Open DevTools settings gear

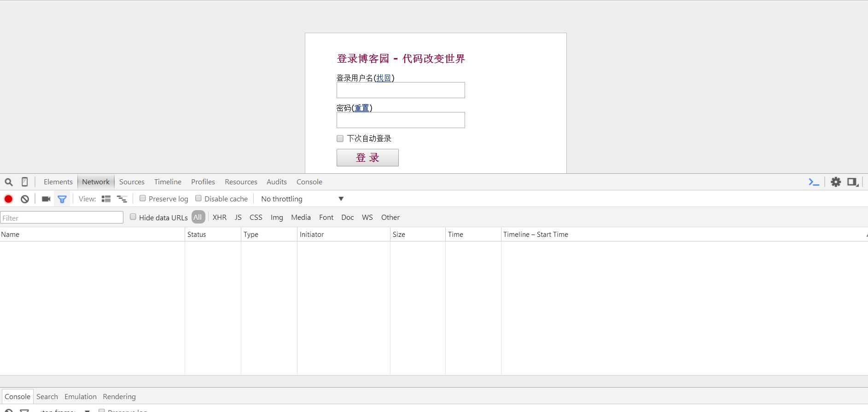(x=836, y=182)
